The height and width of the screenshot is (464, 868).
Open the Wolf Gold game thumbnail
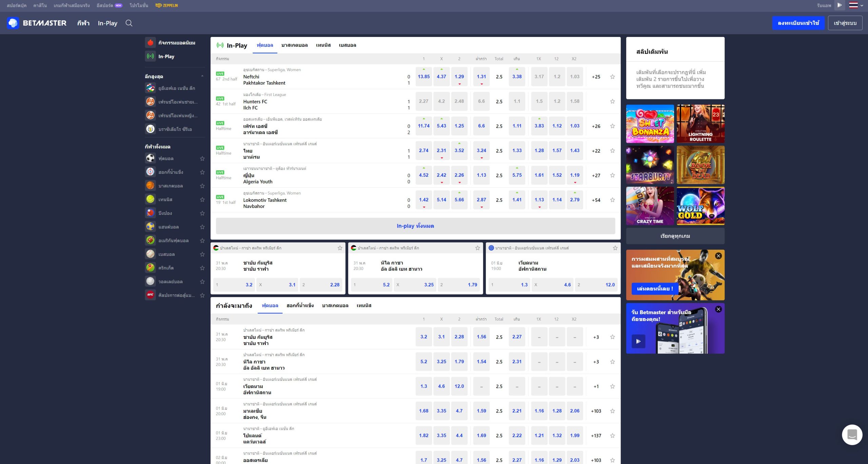(700, 206)
